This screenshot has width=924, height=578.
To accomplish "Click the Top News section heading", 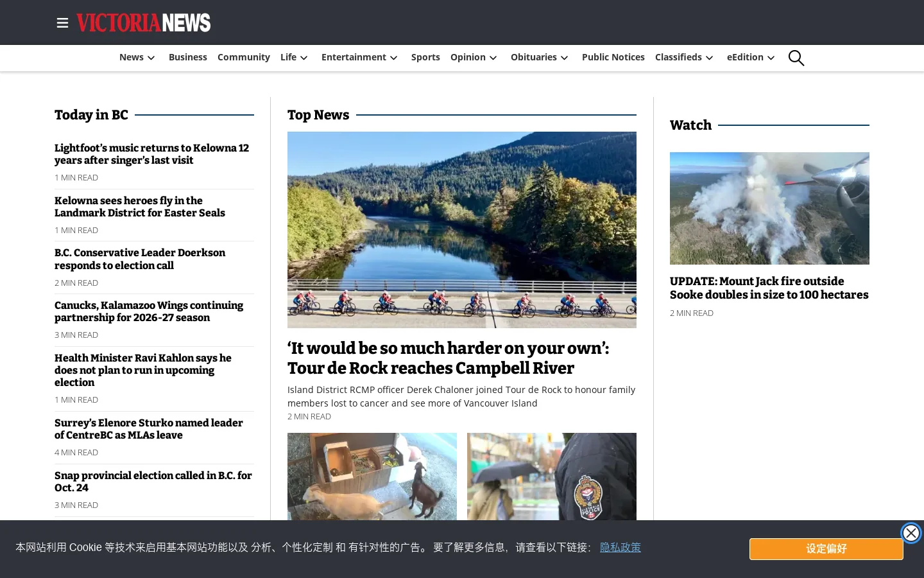I will tap(318, 115).
